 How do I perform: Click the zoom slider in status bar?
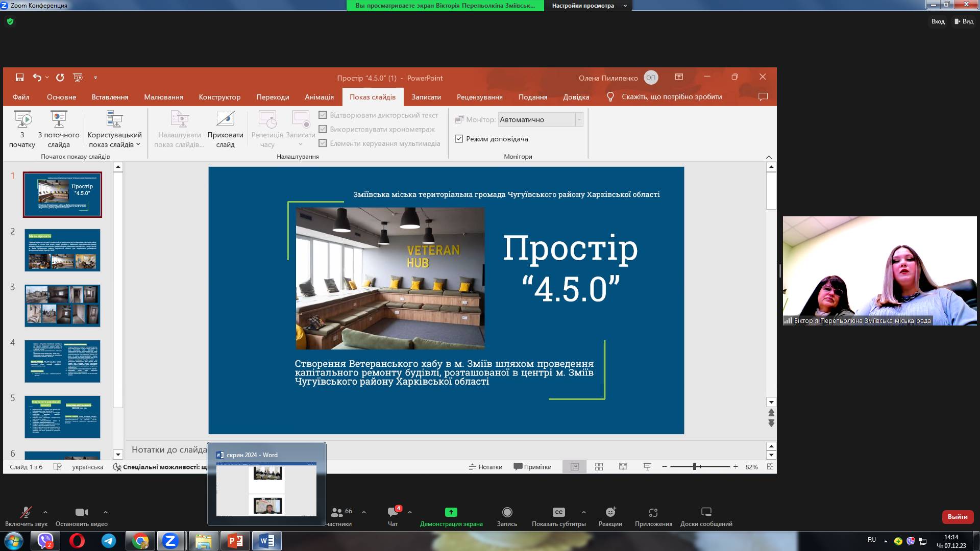[695, 467]
